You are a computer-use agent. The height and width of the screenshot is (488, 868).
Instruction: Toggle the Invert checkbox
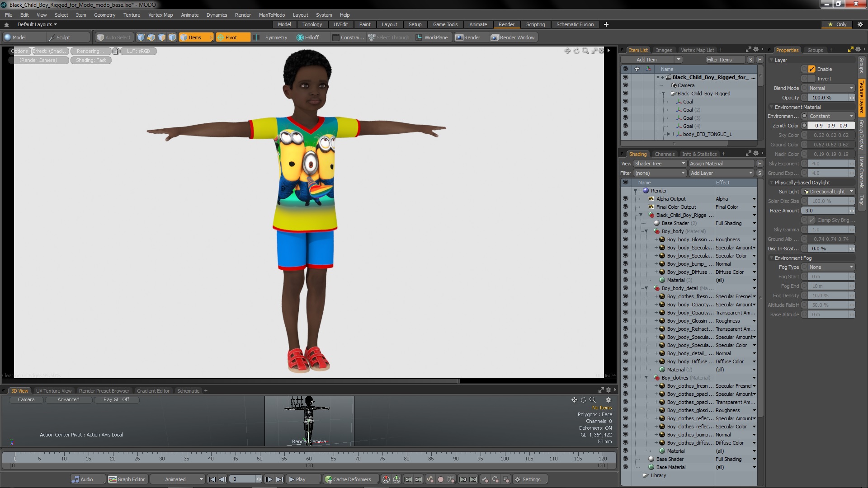[812, 79]
